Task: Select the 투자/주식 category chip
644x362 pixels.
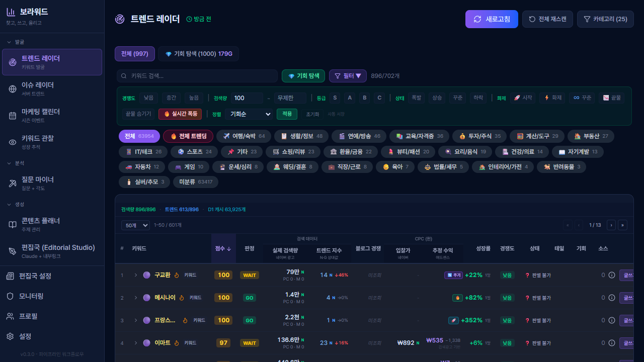Action: [479, 136]
